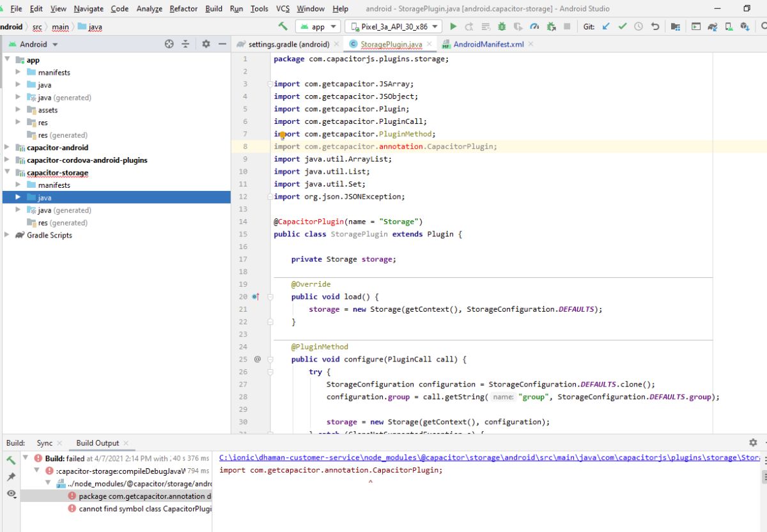Select the highlighted java folder under capacitor-storage

(x=116, y=197)
